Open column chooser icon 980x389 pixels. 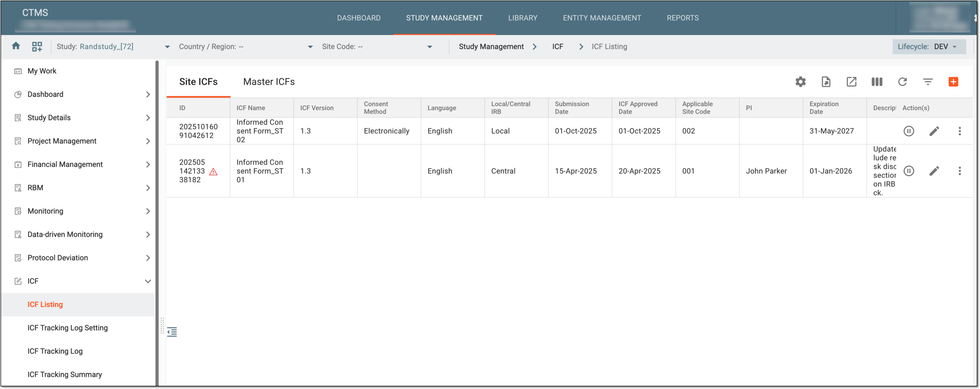click(877, 82)
